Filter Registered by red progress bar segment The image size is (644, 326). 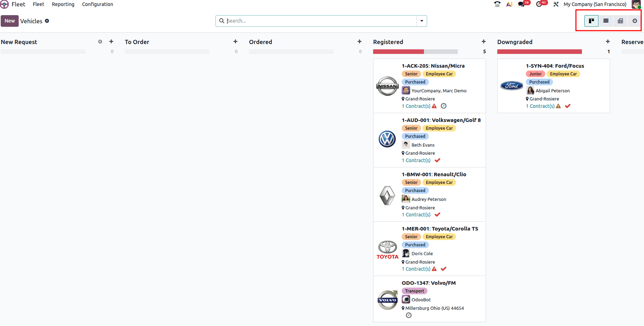[x=399, y=51]
